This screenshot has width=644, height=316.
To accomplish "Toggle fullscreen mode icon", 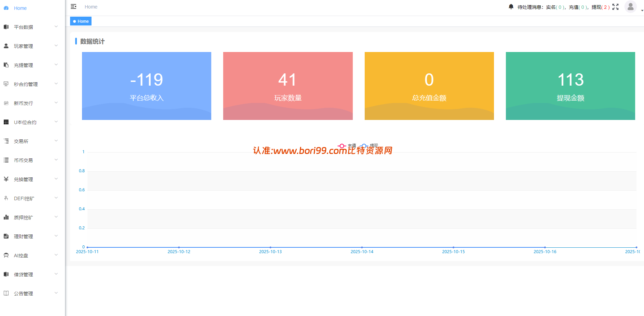I will 615,7.
